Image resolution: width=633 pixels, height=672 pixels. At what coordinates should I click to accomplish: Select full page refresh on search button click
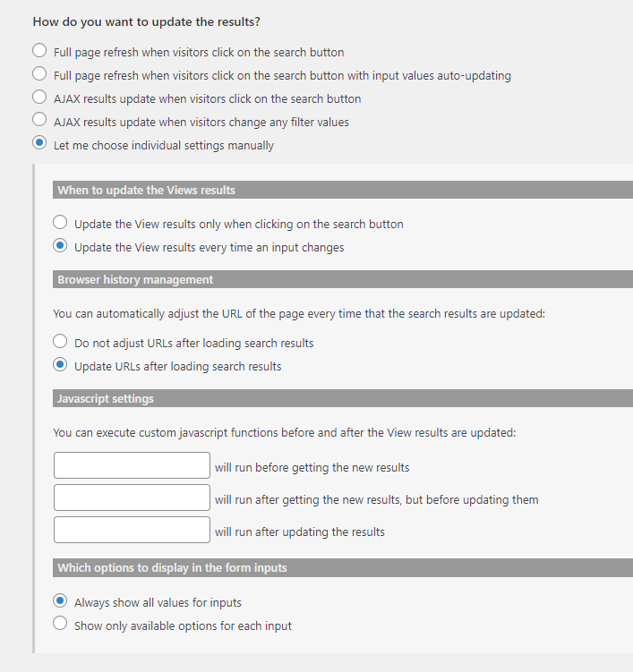39,51
